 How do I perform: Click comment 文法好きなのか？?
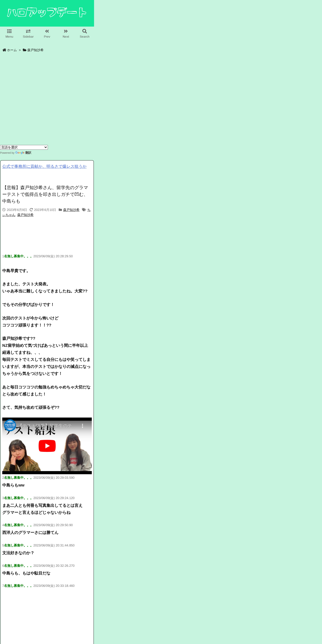point(18,553)
